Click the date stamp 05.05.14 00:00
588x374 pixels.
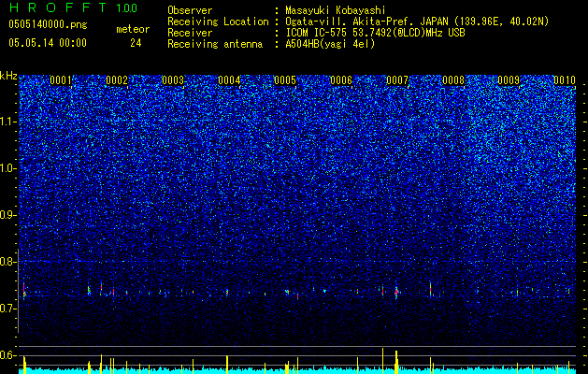coord(48,43)
